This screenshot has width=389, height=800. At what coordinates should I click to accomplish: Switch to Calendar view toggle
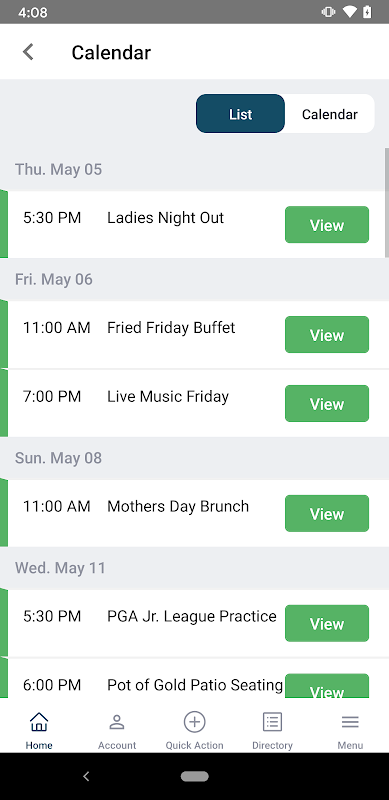pos(330,114)
